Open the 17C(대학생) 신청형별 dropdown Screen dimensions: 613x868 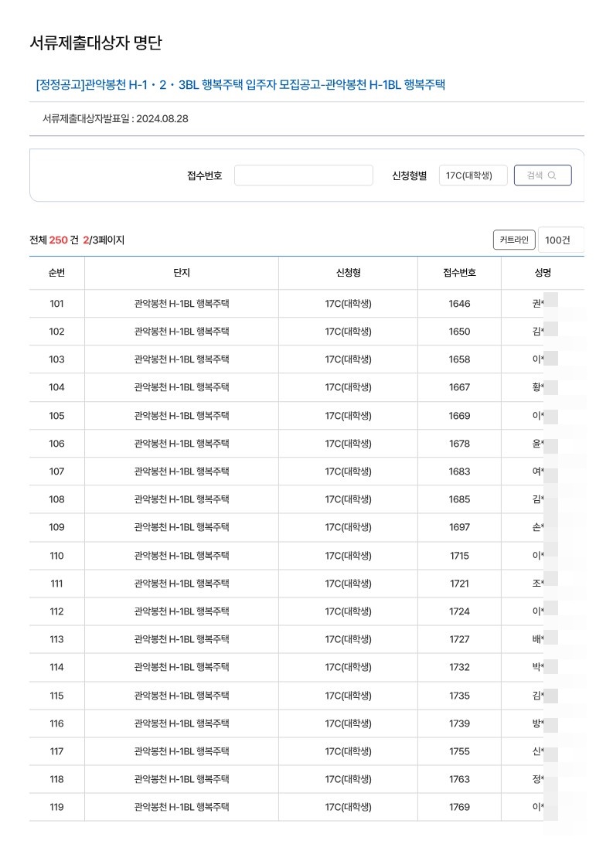pyautogui.click(x=472, y=175)
